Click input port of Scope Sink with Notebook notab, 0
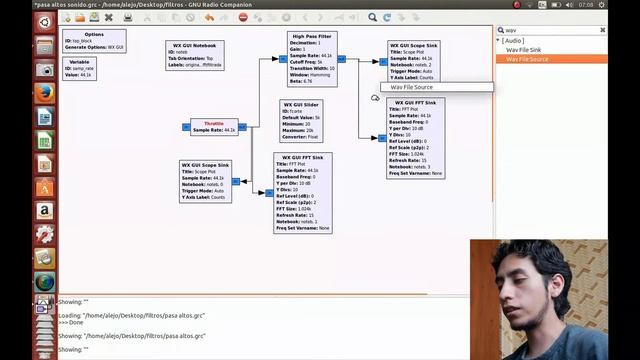The image size is (640, 360). pos(236,181)
